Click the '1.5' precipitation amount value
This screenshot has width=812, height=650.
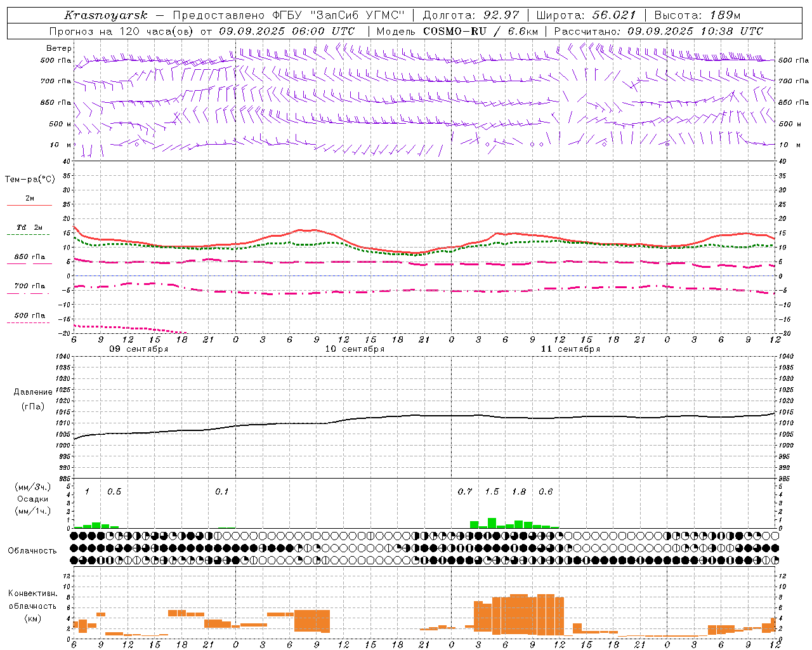(x=492, y=492)
